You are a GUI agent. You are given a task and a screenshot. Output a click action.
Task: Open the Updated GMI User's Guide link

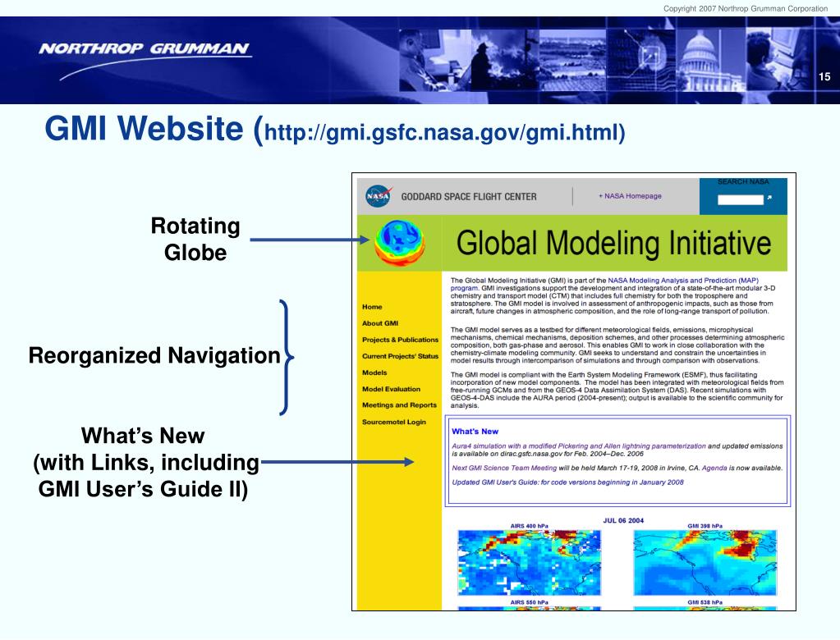(567, 482)
